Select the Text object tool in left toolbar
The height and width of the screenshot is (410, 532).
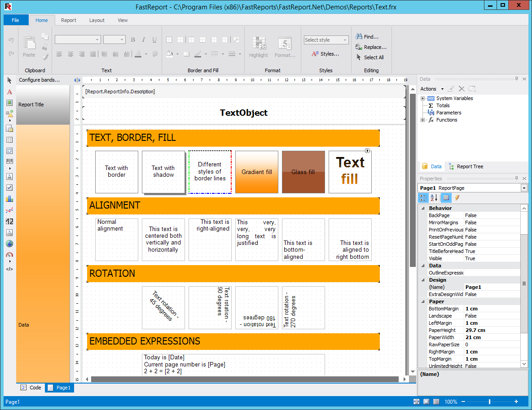9,92
